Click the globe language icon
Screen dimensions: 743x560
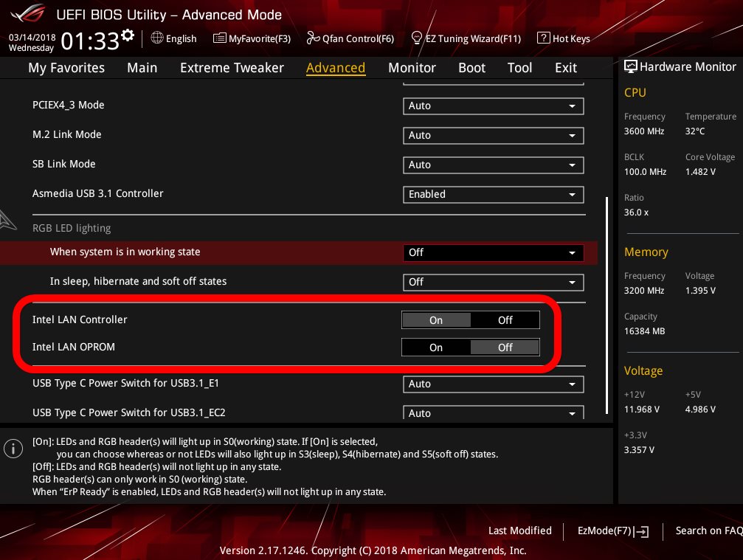coord(157,38)
